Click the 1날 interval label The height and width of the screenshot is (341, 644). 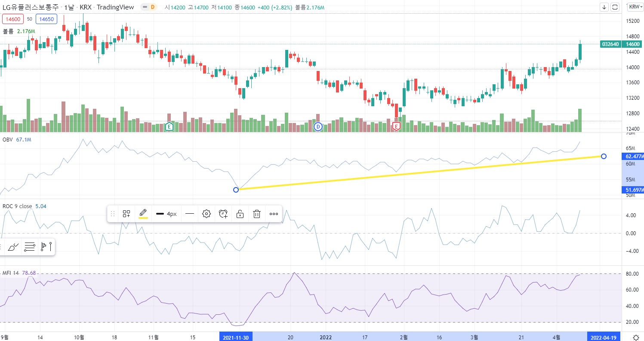[70, 7]
